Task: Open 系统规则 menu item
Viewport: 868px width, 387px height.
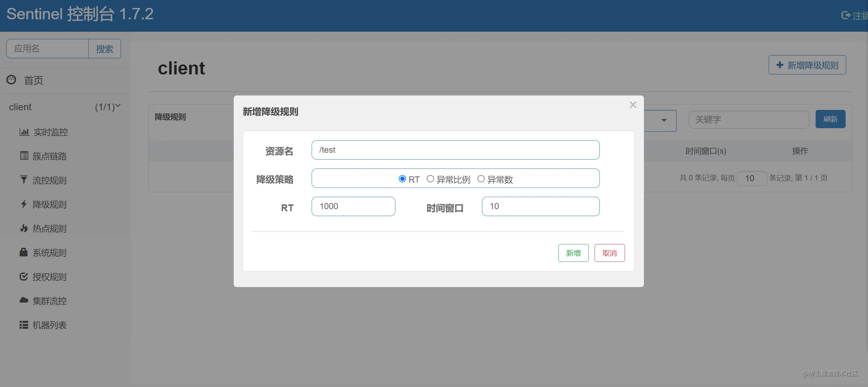Action: (x=50, y=253)
